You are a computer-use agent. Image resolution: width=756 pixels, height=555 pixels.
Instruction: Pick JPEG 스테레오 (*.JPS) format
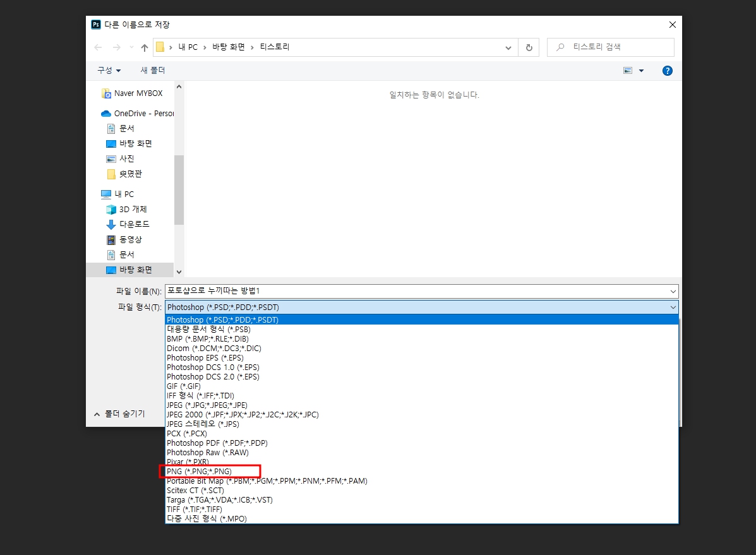tap(422, 424)
